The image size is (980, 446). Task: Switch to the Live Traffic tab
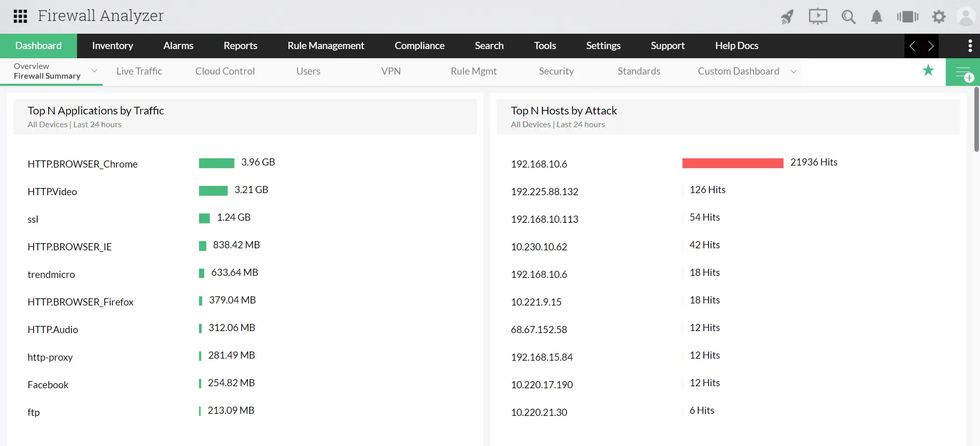click(x=139, y=72)
